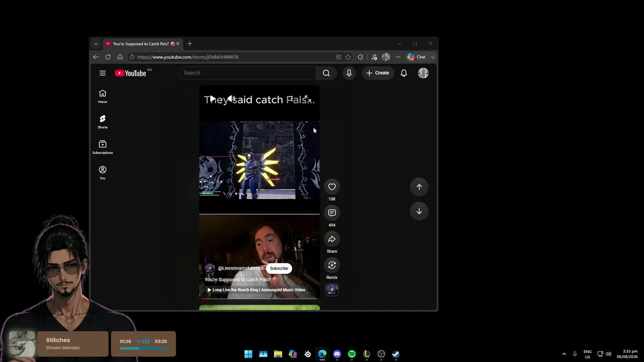Open Copilot Chat in the browser
This screenshot has width=644, height=362.
coord(417,57)
